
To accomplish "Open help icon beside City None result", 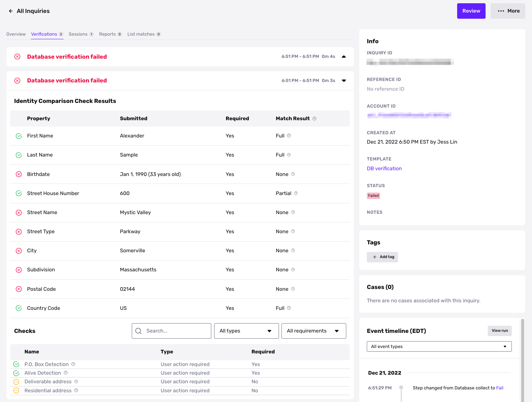I will tap(293, 250).
